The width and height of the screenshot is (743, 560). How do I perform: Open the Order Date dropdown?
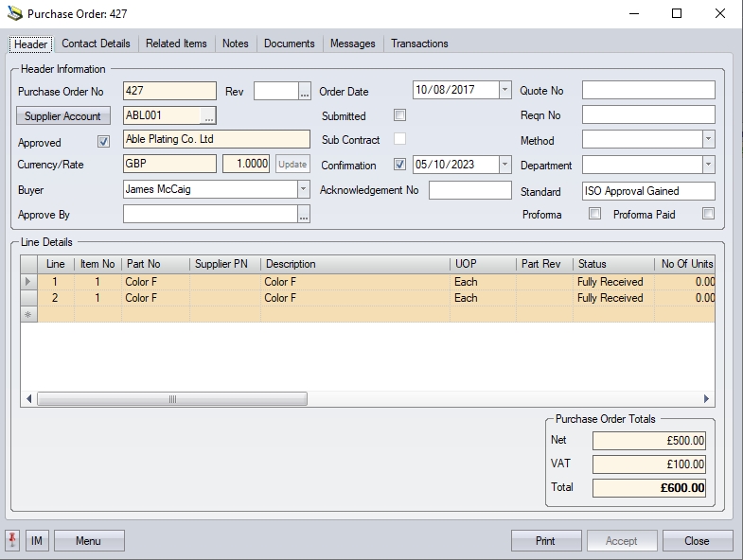[504, 91]
